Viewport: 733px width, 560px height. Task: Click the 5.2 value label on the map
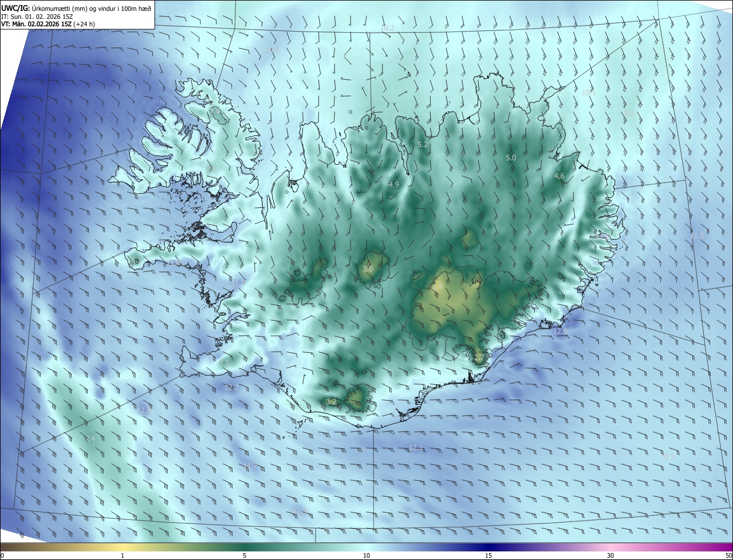[x=423, y=145]
